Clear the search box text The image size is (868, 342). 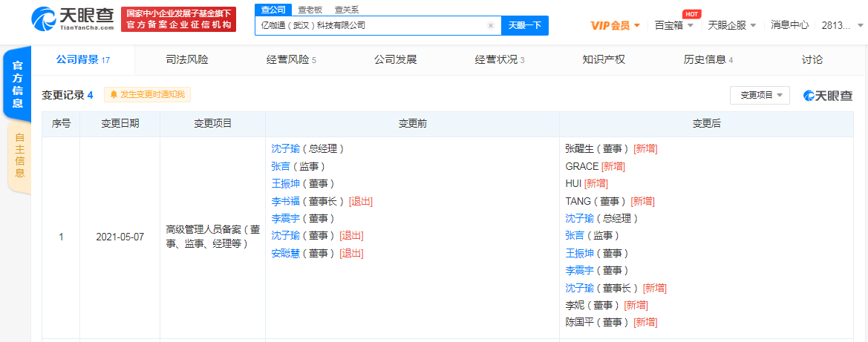(x=490, y=25)
